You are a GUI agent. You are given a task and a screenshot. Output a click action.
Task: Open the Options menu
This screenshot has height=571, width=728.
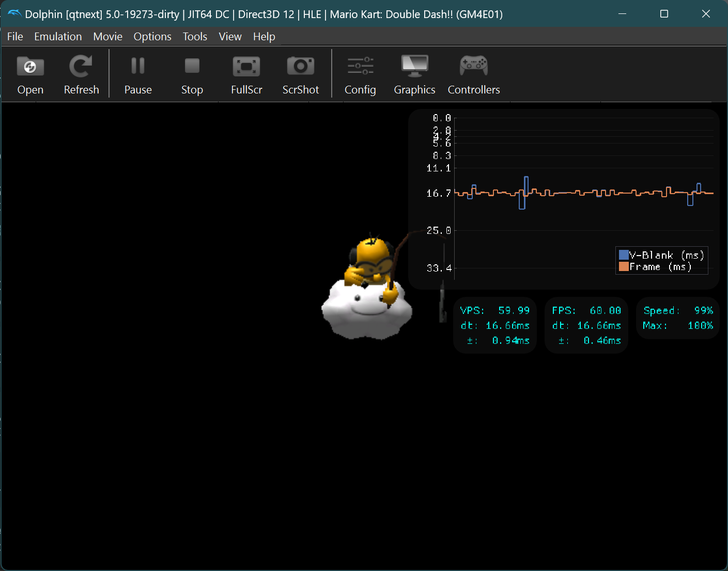(x=152, y=37)
